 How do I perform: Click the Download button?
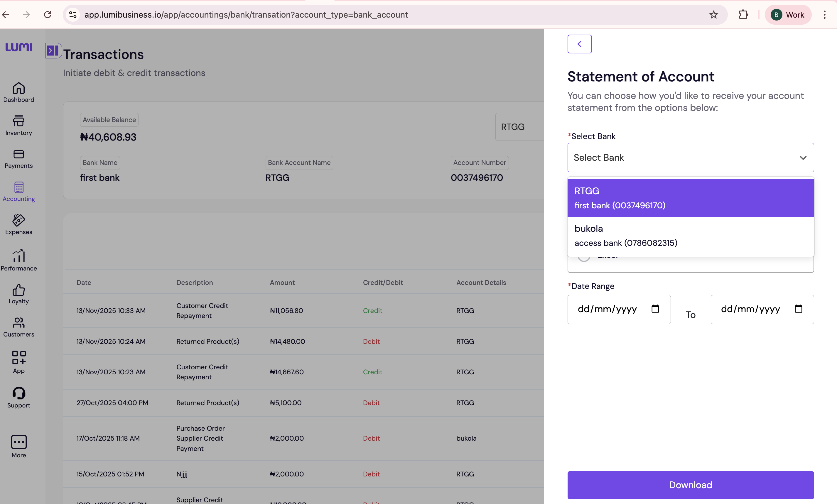pyautogui.click(x=690, y=485)
